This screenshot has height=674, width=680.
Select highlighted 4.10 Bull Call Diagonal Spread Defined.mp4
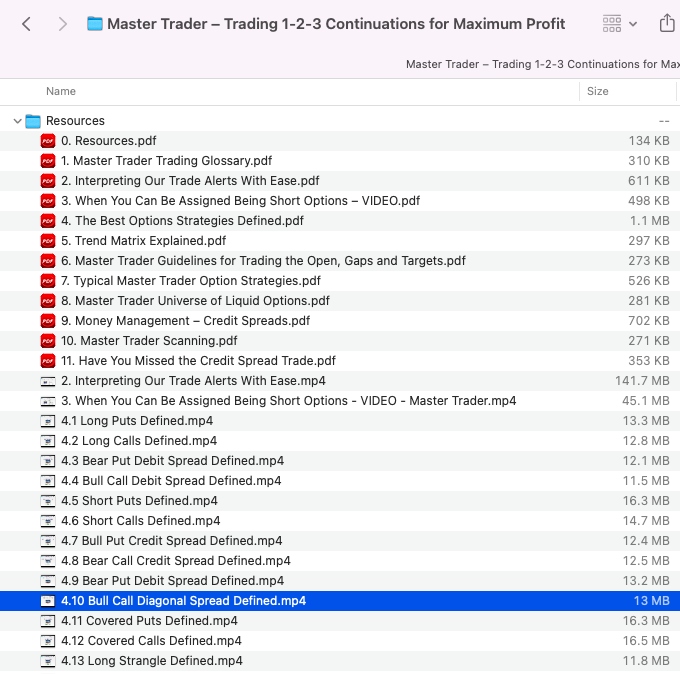[x=183, y=601]
